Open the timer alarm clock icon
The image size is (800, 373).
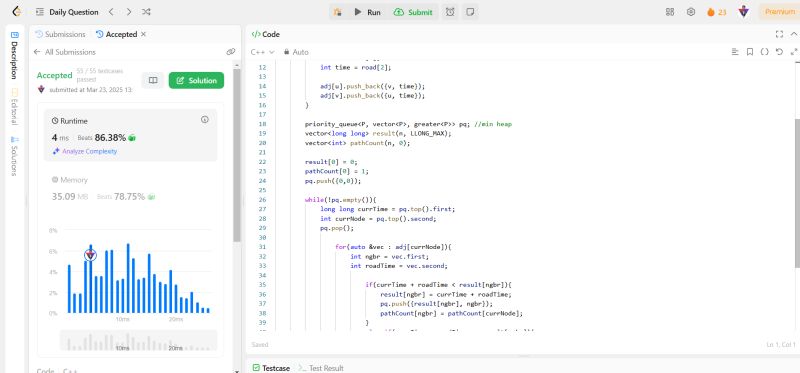tap(450, 12)
